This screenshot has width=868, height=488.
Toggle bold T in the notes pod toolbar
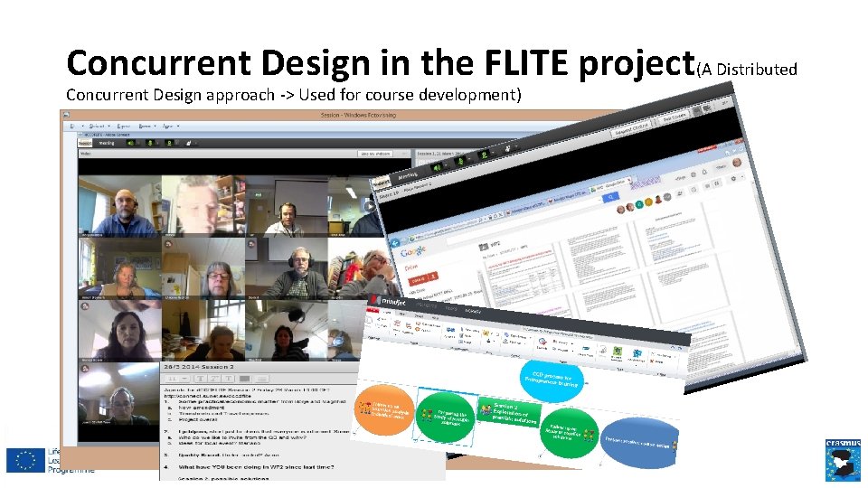click(201, 379)
